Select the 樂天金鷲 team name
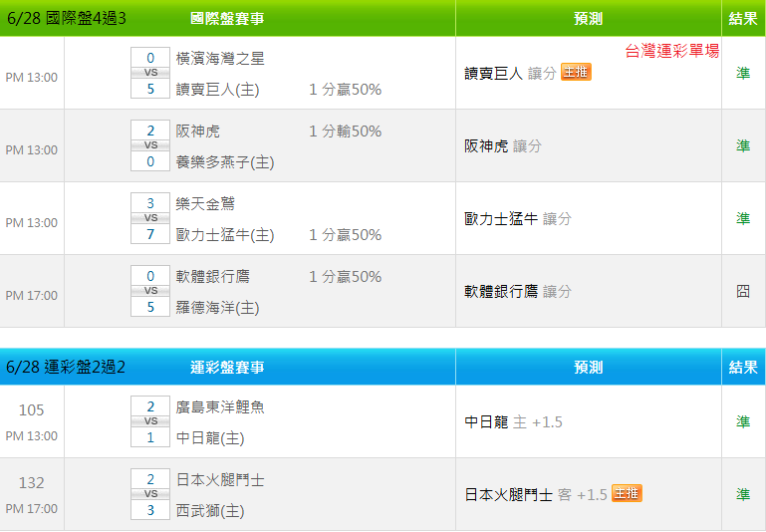Image resolution: width=766 pixels, height=532 pixels. [x=205, y=203]
